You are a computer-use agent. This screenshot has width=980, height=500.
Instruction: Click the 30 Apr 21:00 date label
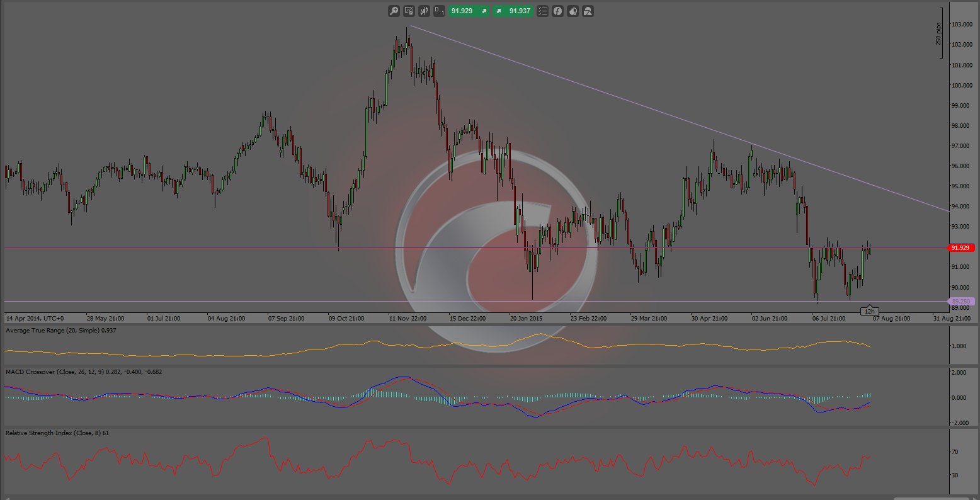(x=709, y=319)
